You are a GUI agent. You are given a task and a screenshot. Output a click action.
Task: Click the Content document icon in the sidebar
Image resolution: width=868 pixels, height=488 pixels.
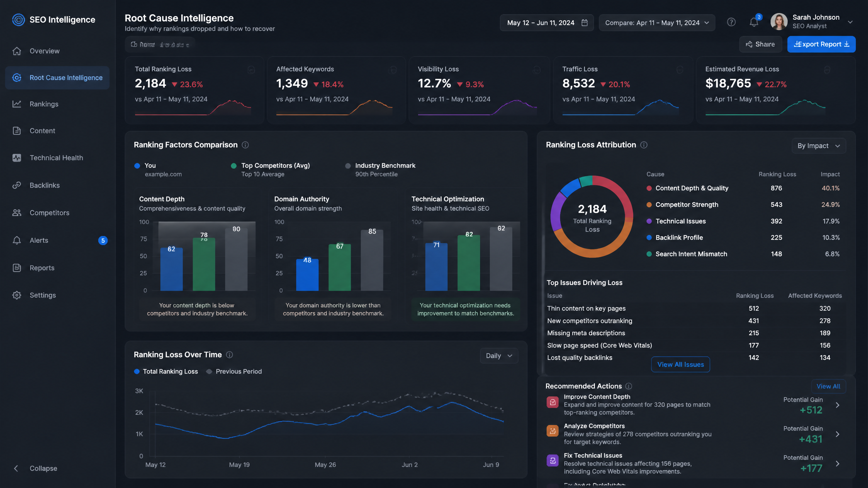17,131
